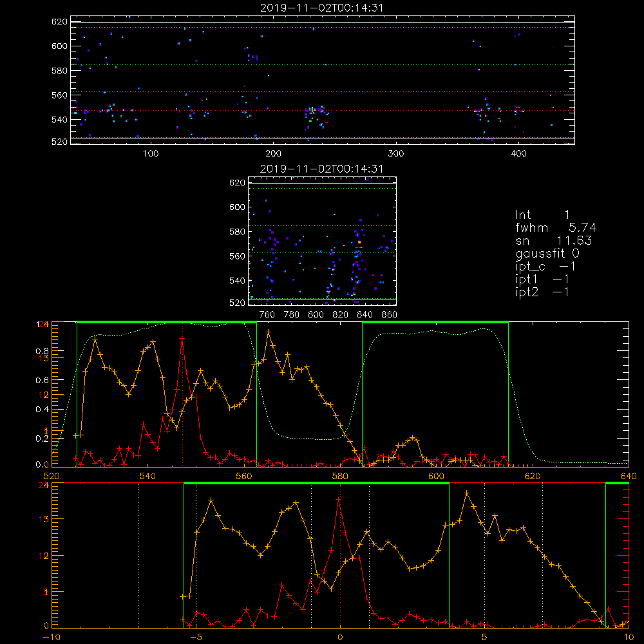This screenshot has width=644, height=644.
Task: Click the 0.2 y-axis label on profile plot
Action: (x=43, y=438)
